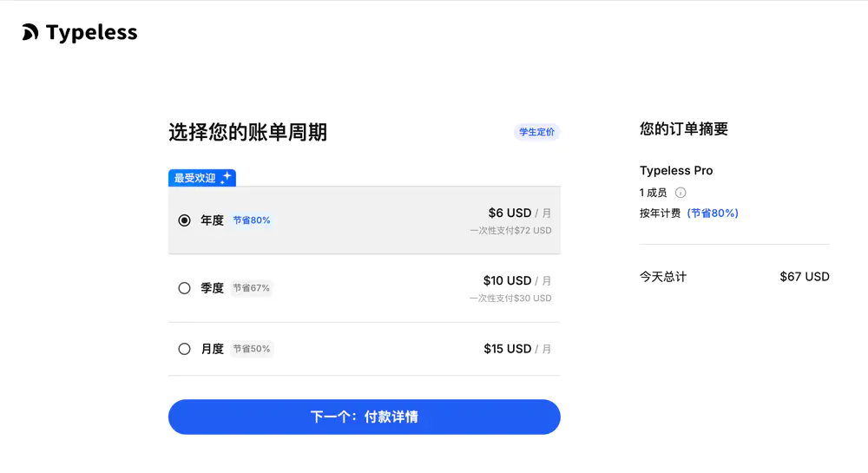The image size is (868, 473).
Task: Click the 学生定价 badge
Action: coord(536,132)
